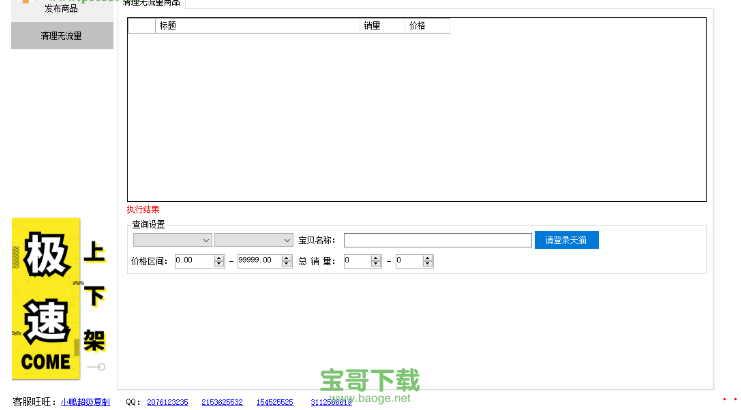Click the blue 请登录天猫 button
This screenshot has width=741, height=410.
click(567, 240)
